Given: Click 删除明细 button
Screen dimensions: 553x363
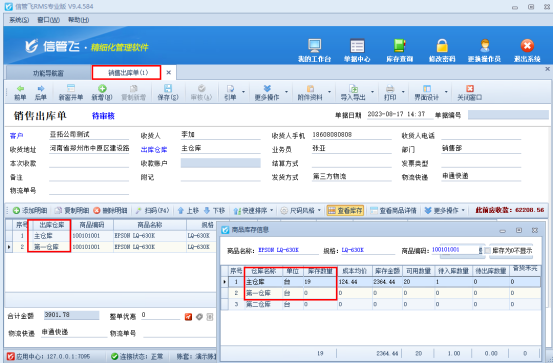Looking at the screenshot, I should coord(110,211).
